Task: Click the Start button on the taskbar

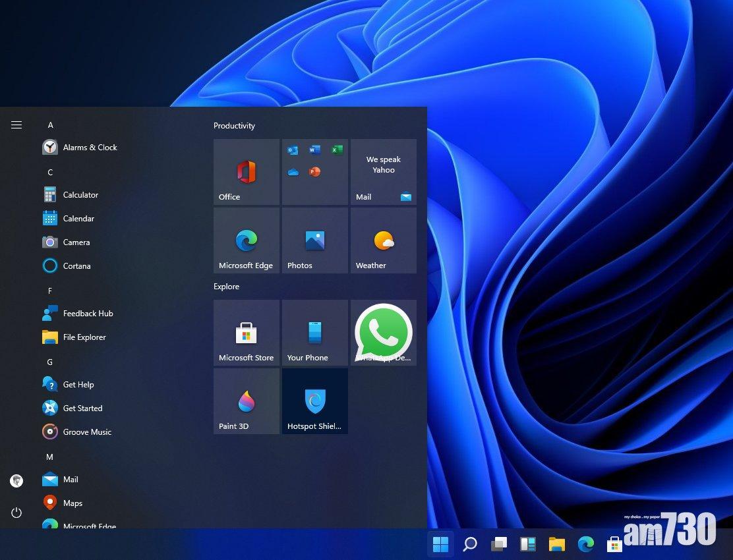Action: pos(440,544)
